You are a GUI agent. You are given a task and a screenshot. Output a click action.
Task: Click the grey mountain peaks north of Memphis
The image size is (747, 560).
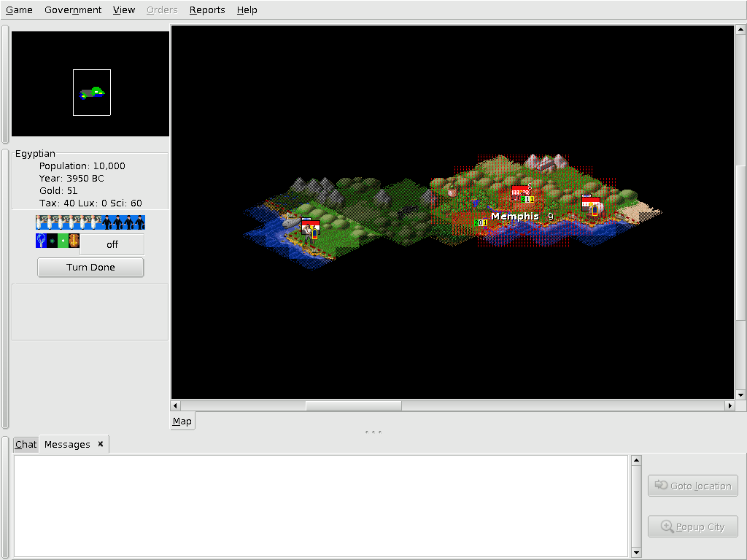[x=547, y=161]
